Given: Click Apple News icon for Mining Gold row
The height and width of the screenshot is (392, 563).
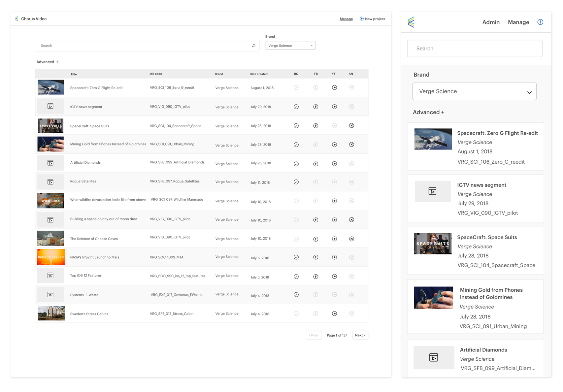Looking at the screenshot, I should (351, 145).
